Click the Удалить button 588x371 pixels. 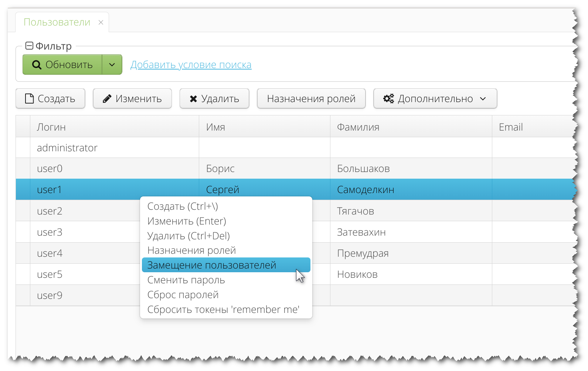214,99
